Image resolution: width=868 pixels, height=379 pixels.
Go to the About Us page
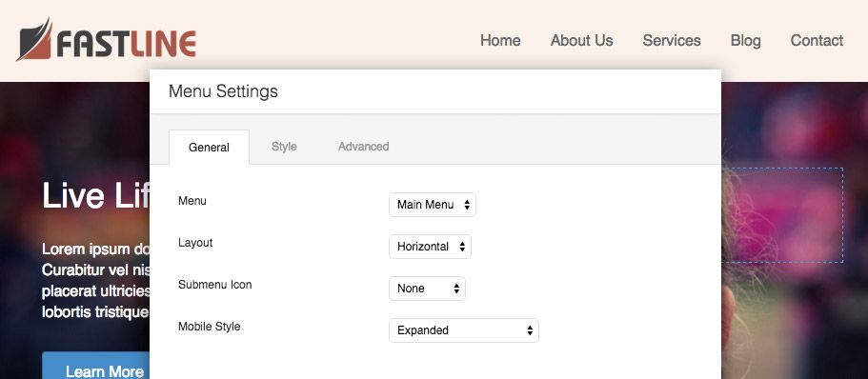click(581, 40)
